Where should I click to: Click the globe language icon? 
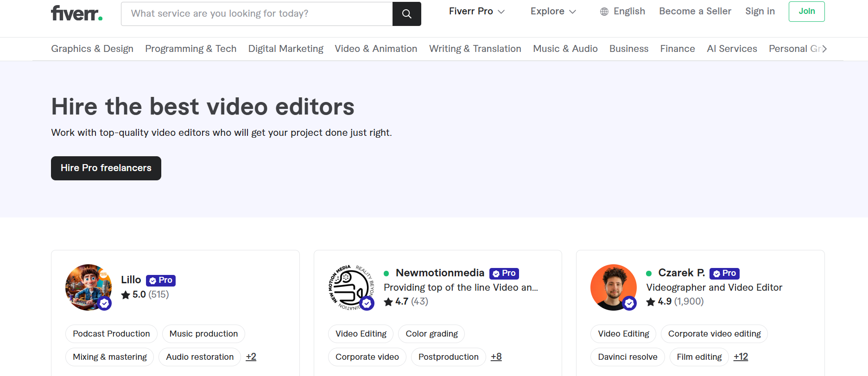pyautogui.click(x=604, y=12)
